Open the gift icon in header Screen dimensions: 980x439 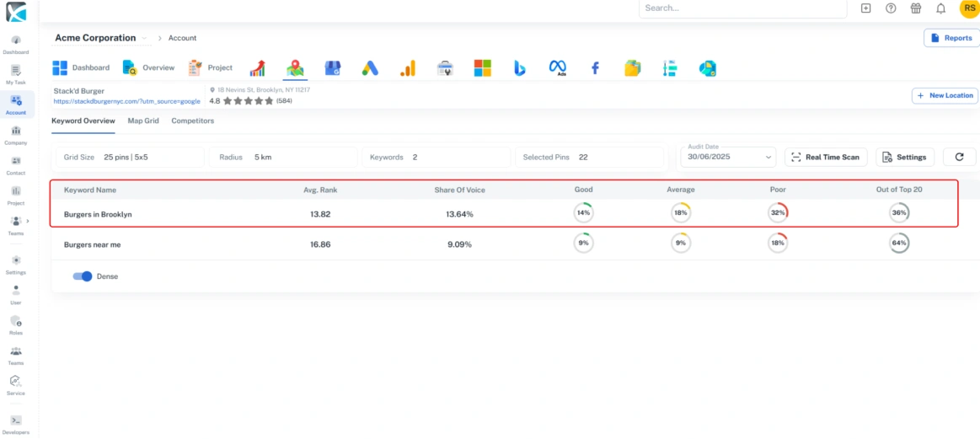click(x=916, y=8)
